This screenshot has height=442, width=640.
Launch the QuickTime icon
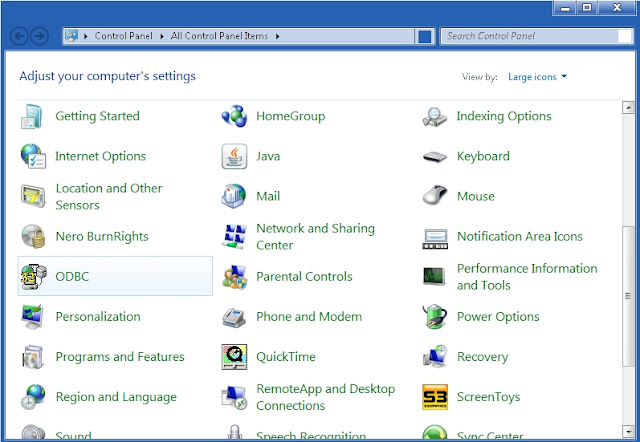[x=234, y=357]
